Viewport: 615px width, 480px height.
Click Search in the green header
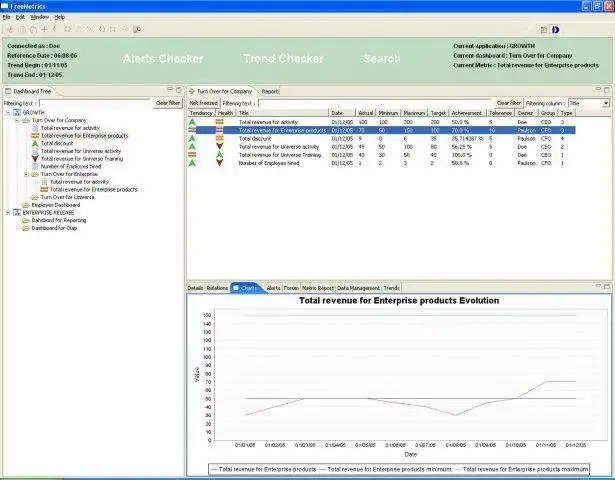point(382,59)
